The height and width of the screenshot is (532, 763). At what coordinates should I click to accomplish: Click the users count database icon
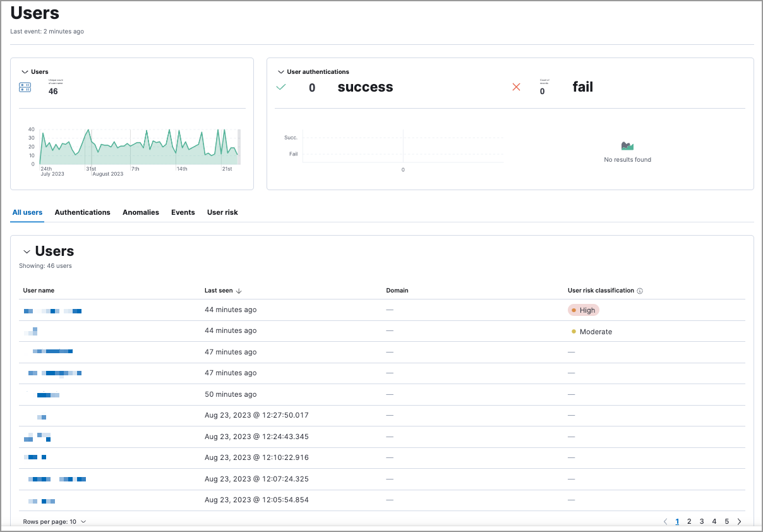[x=25, y=87]
